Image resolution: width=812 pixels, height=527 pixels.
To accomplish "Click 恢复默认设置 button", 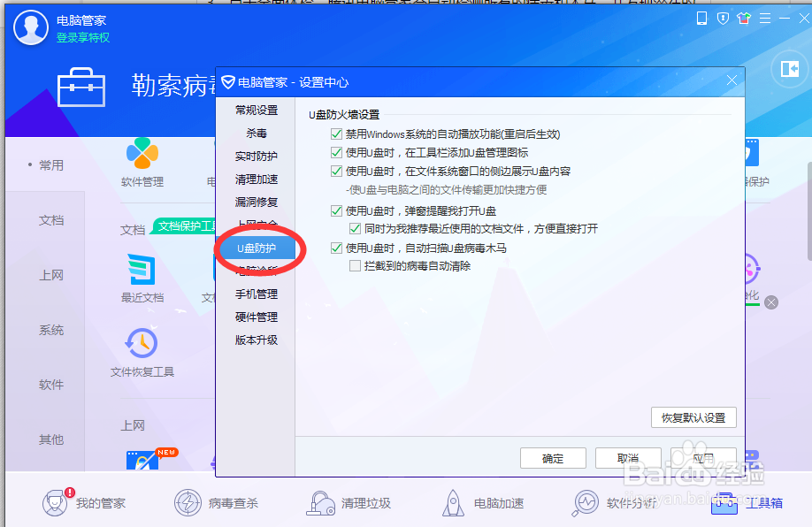I will pyautogui.click(x=693, y=417).
